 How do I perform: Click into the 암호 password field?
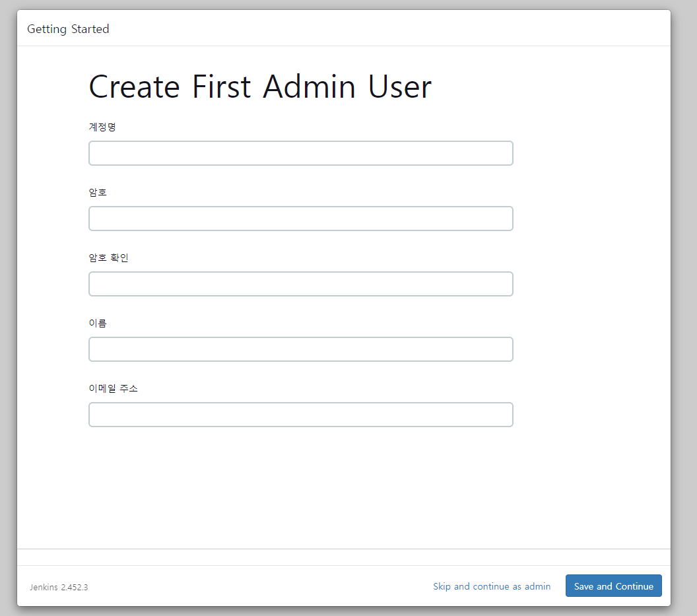(300, 219)
